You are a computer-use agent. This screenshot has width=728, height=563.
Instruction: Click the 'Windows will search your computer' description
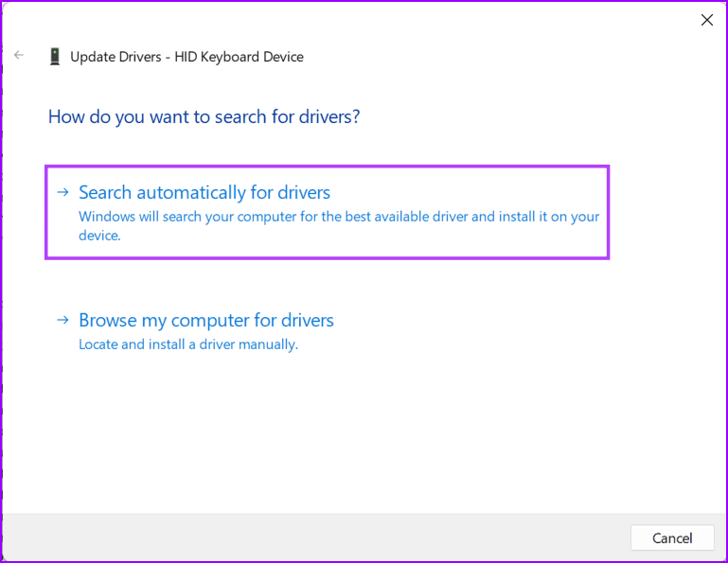click(x=339, y=226)
